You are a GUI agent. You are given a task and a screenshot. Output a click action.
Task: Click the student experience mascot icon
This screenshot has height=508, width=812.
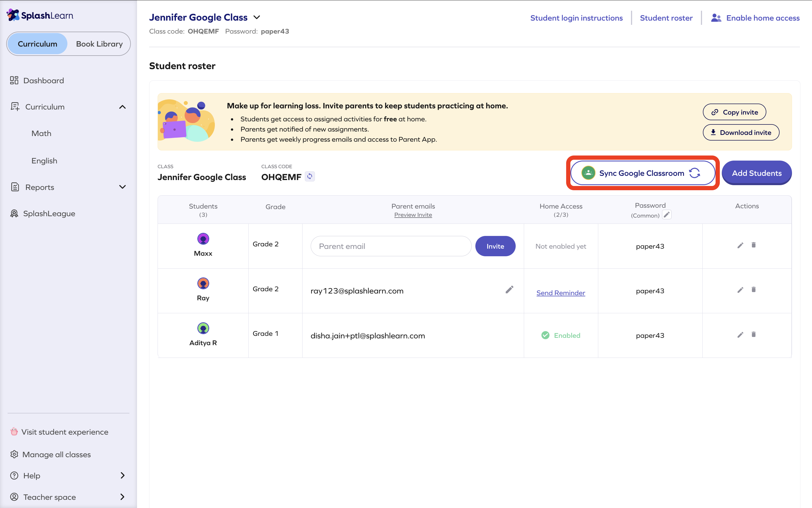pyautogui.click(x=14, y=432)
